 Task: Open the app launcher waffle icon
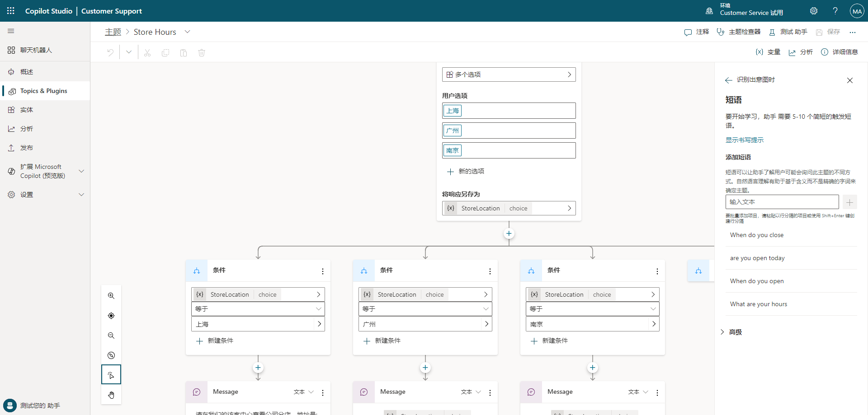(x=11, y=11)
